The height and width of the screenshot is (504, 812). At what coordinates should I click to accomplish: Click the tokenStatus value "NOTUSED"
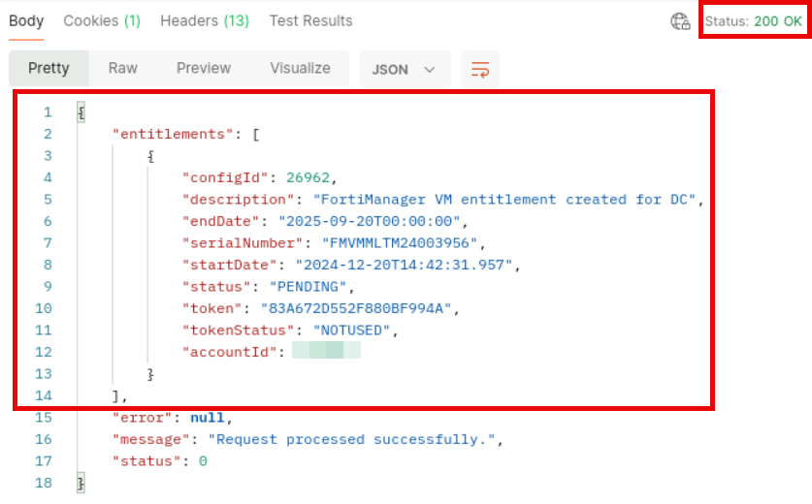tap(351, 331)
